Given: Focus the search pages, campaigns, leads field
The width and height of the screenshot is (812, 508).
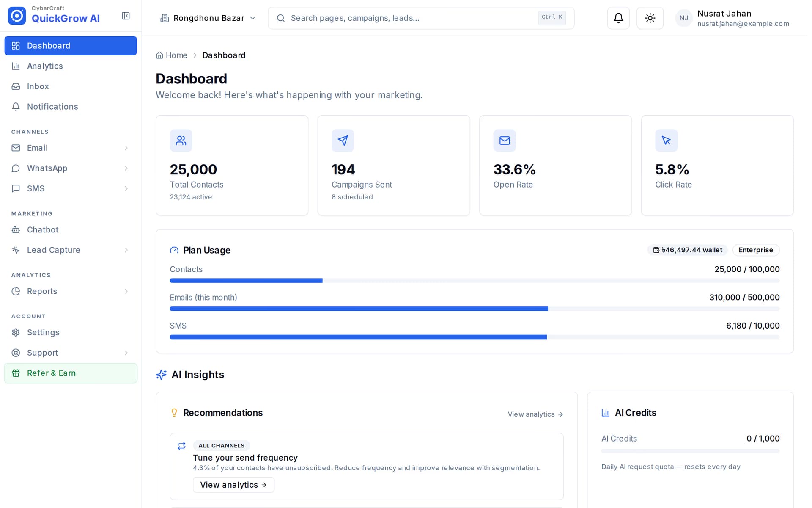Looking at the screenshot, I should pyautogui.click(x=421, y=18).
